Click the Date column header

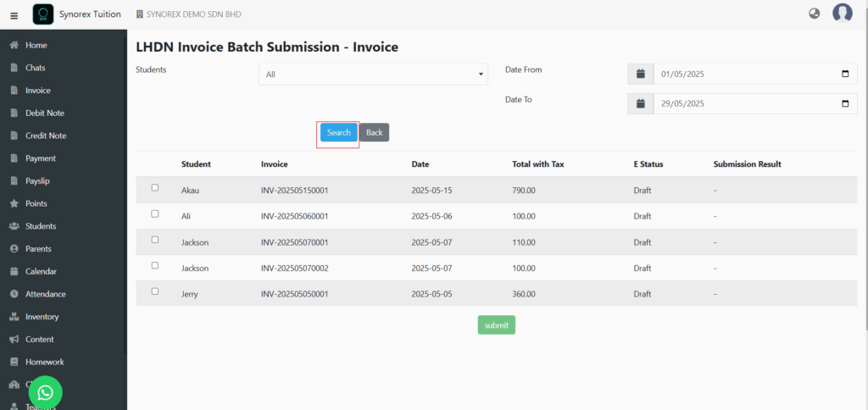(420, 164)
